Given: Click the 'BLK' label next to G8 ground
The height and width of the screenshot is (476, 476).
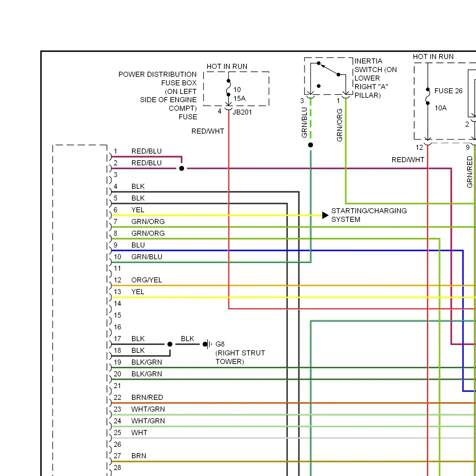Looking at the screenshot, I should [188, 339].
